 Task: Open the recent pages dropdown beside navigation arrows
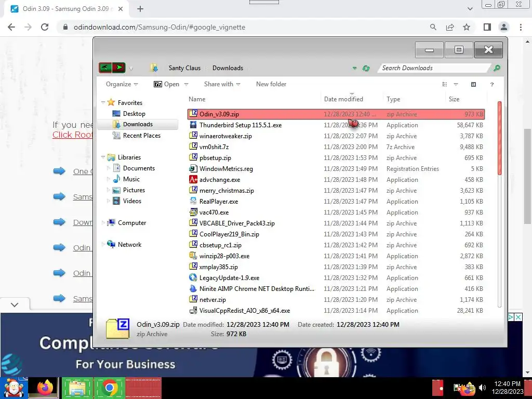pos(131,69)
